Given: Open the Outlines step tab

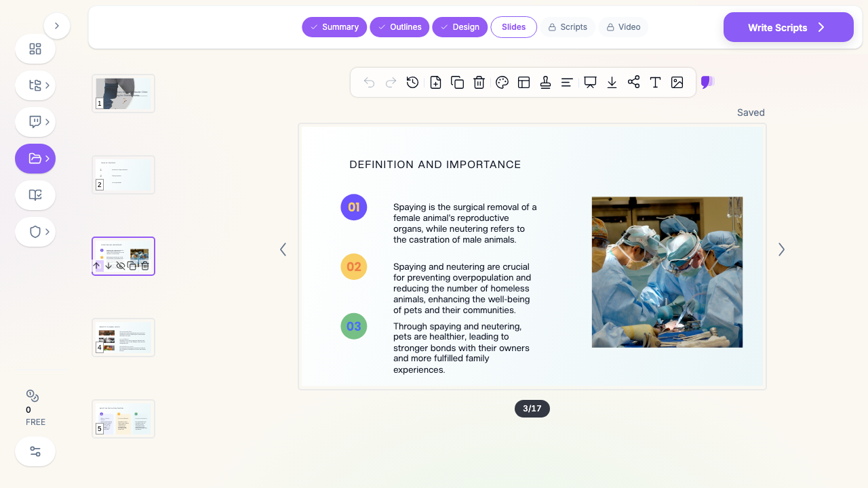Looking at the screenshot, I should click(399, 27).
